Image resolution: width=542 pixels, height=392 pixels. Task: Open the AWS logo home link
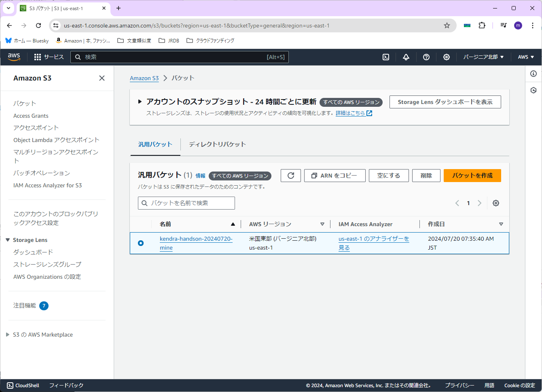coord(14,57)
